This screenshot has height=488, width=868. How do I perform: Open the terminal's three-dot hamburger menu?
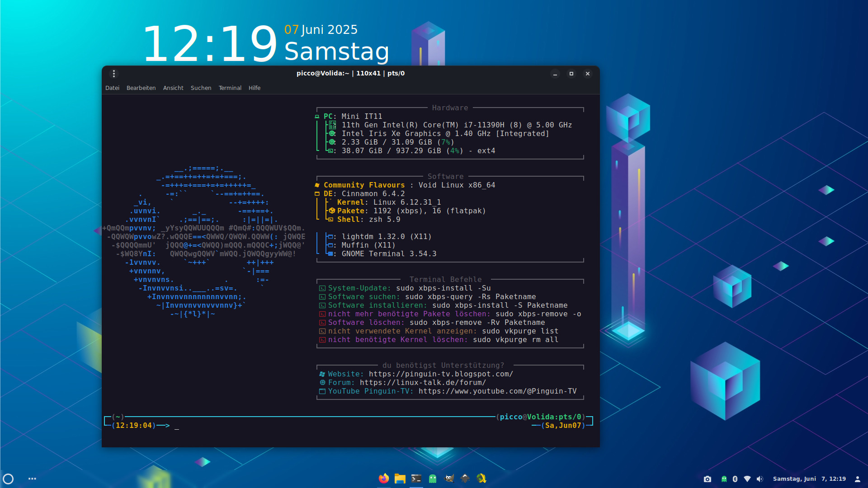pos(114,74)
